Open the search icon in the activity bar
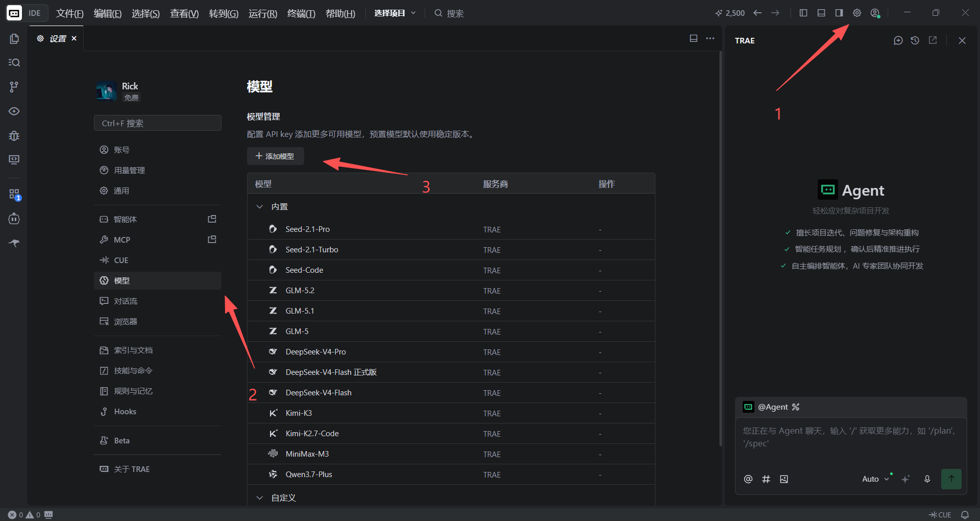This screenshot has height=521, width=980. click(x=14, y=62)
